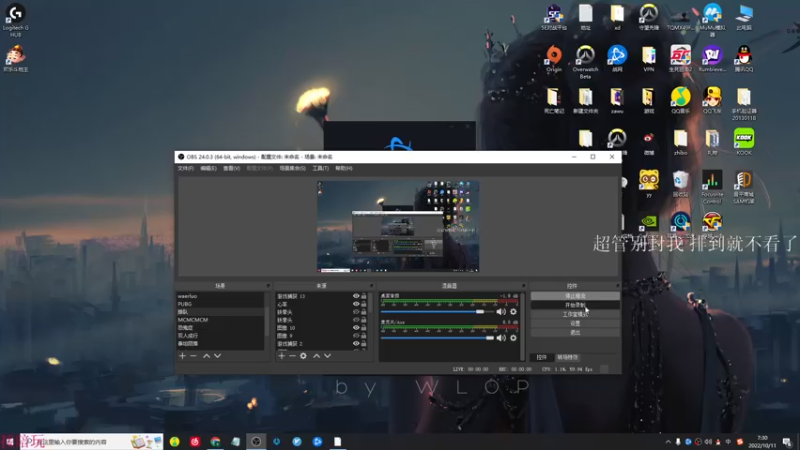Open the 工具(T) menu
Screen dimensions: 800x450
pos(320,168)
